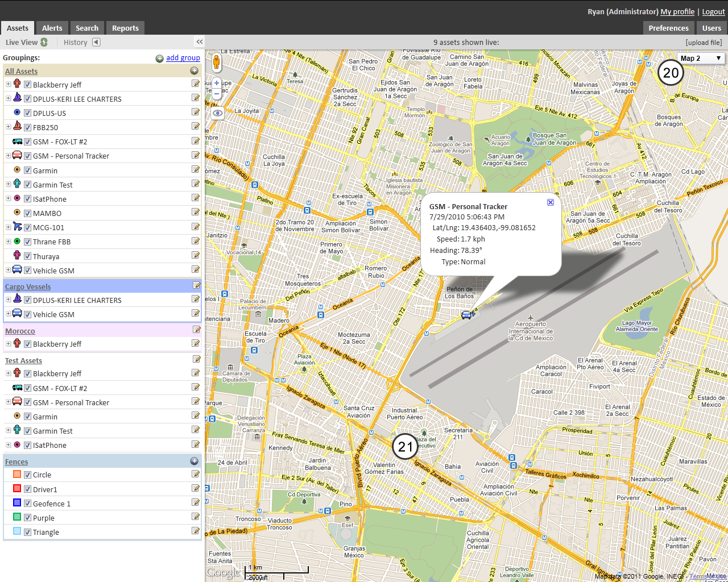Open the Map 2 dropdown
Image resolution: width=728 pixels, height=582 pixels.
pyautogui.click(x=701, y=58)
